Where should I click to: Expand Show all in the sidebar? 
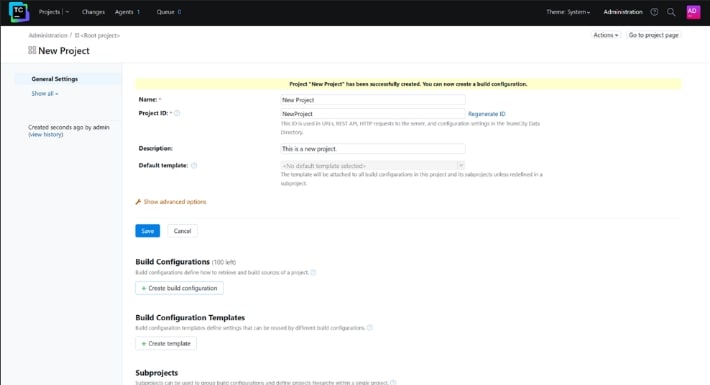(x=44, y=93)
